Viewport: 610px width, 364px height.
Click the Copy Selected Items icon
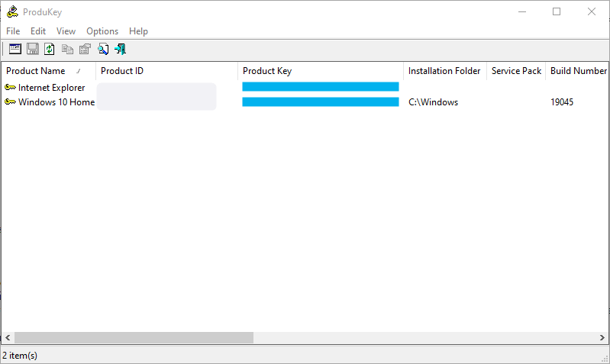(x=68, y=50)
